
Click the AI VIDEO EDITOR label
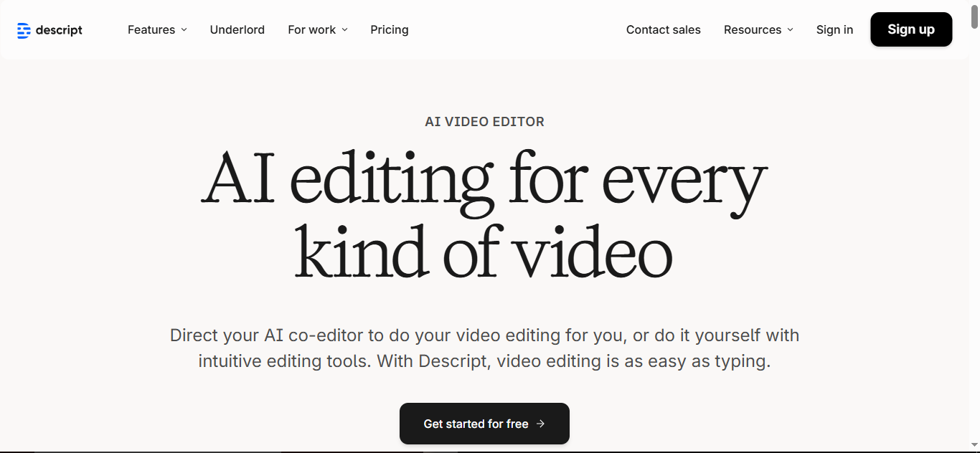point(484,122)
